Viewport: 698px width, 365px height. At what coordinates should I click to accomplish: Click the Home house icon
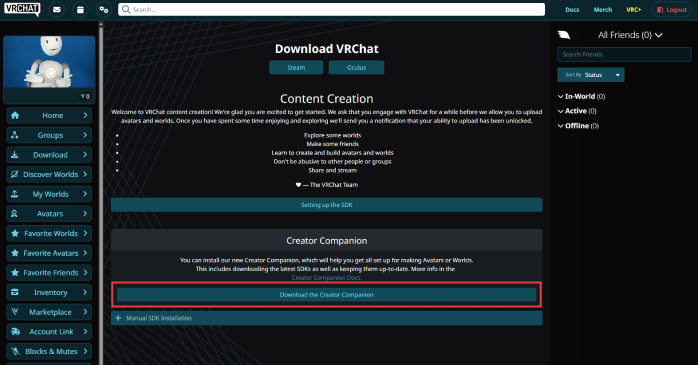(x=15, y=115)
